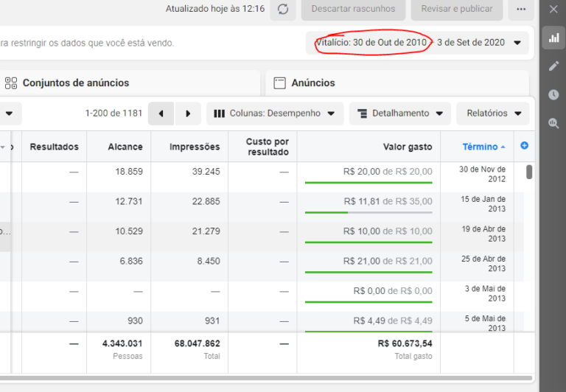Open the edit pencil sidebar icon

tap(553, 66)
